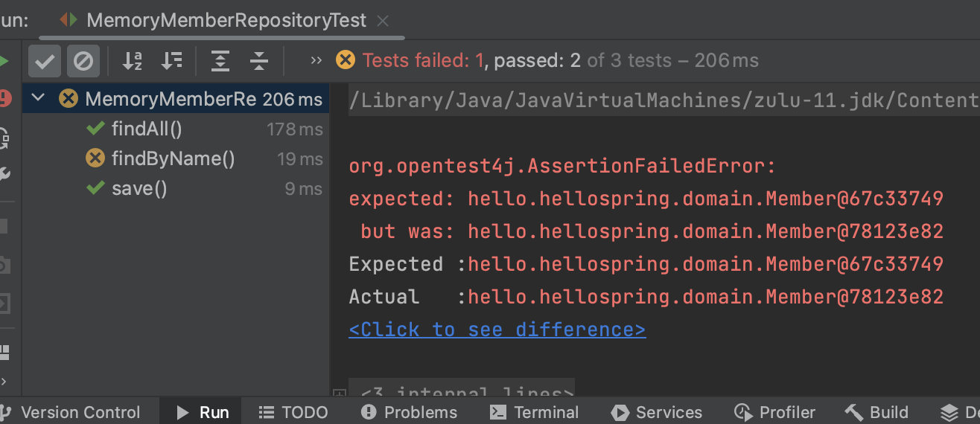Open the Click to see difference link

[x=497, y=330]
